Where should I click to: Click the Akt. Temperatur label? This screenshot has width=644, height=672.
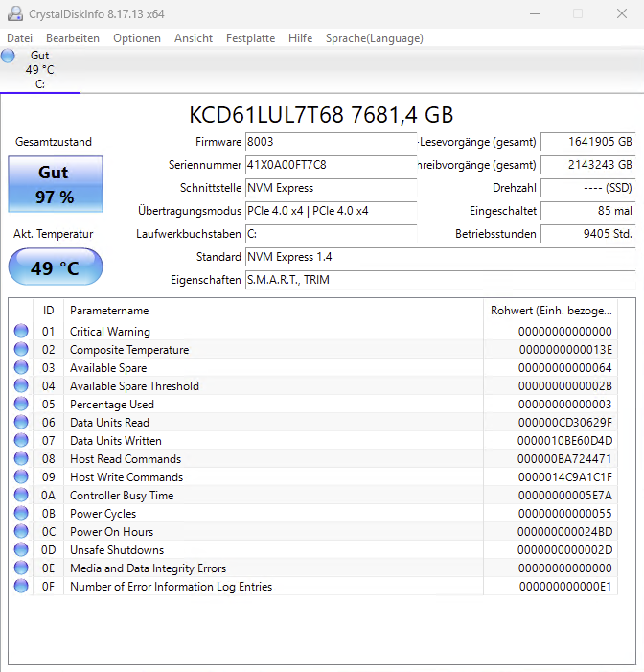pyautogui.click(x=53, y=234)
